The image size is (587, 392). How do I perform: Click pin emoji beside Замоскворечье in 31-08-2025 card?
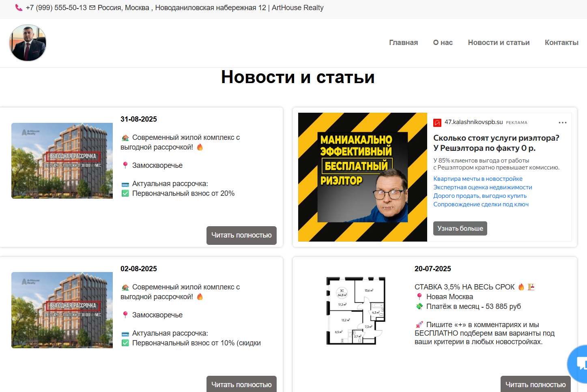pyautogui.click(x=125, y=165)
